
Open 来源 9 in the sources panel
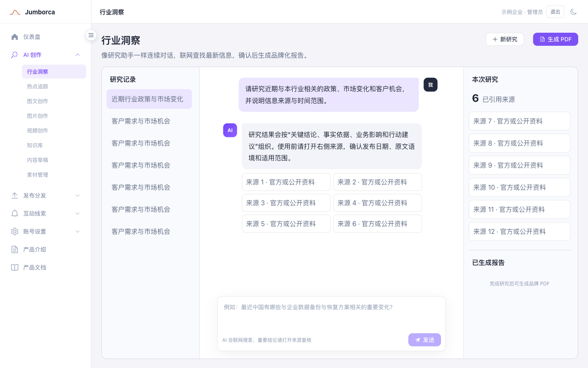pos(519,165)
